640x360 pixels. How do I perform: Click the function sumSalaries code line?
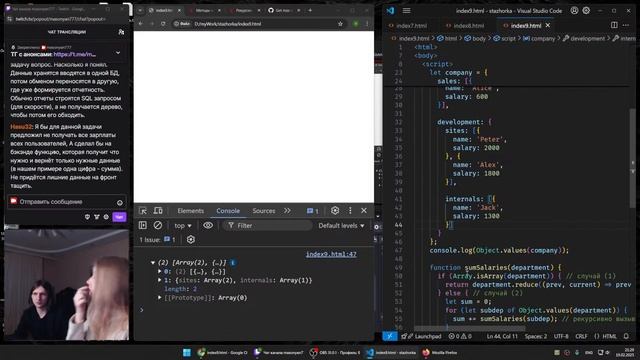495,267
